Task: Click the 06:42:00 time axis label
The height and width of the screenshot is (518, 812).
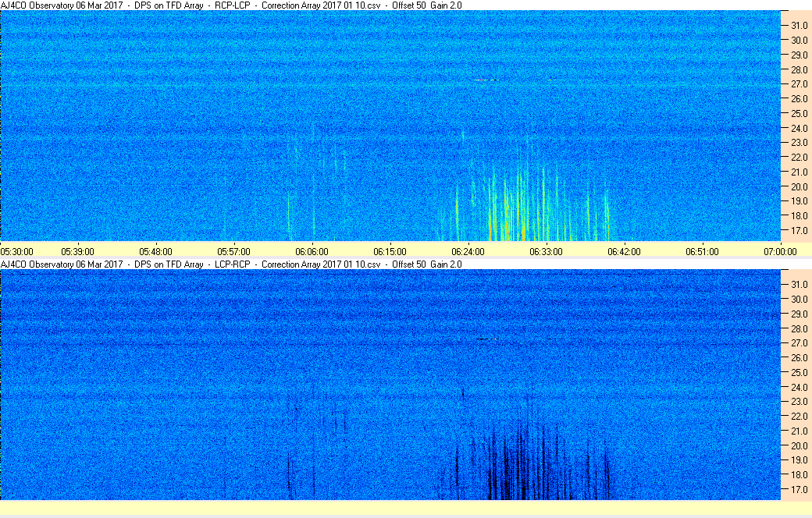Action: click(624, 251)
